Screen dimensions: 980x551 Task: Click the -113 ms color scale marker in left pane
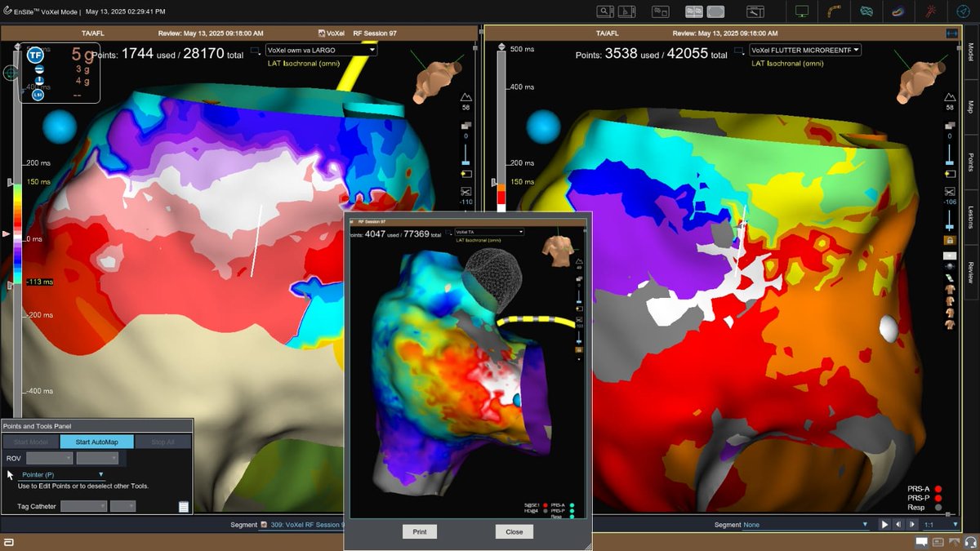click(39, 282)
